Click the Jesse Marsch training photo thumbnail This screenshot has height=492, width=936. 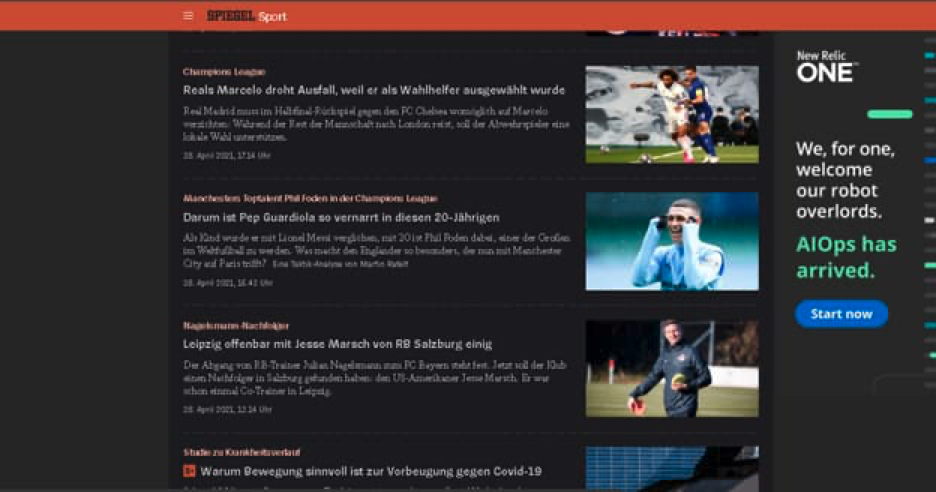672,368
